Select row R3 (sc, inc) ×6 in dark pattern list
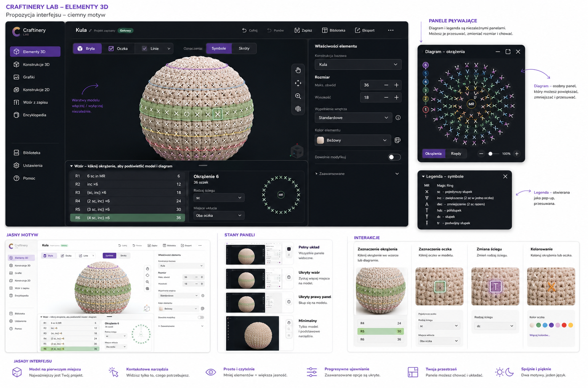 127,193
